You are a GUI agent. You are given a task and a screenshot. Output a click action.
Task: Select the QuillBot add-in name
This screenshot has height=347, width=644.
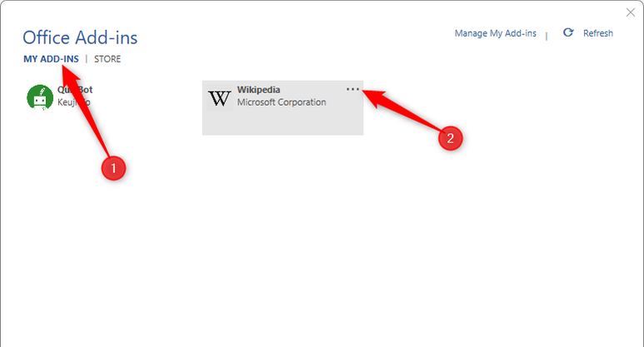pyautogui.click(x=75, y=89)
